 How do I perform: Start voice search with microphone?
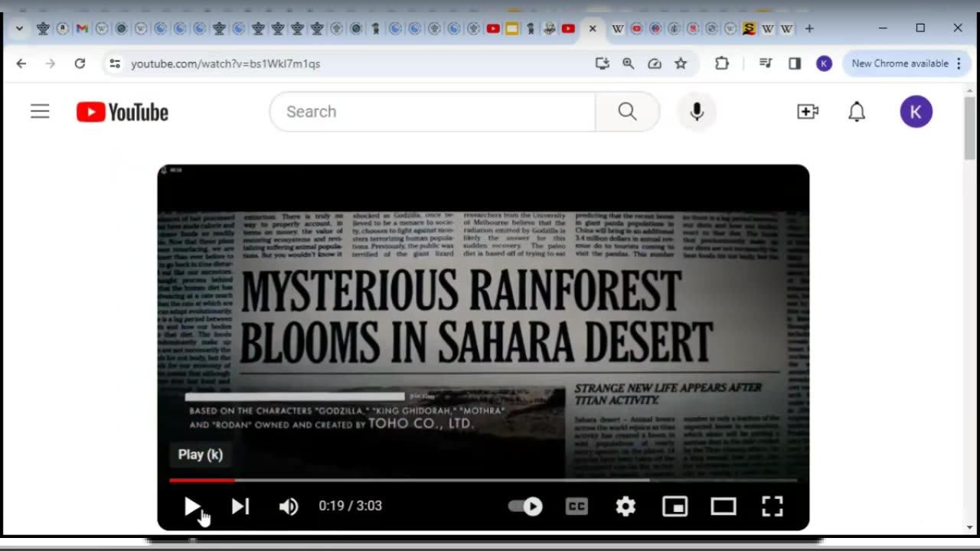point(697,112)
